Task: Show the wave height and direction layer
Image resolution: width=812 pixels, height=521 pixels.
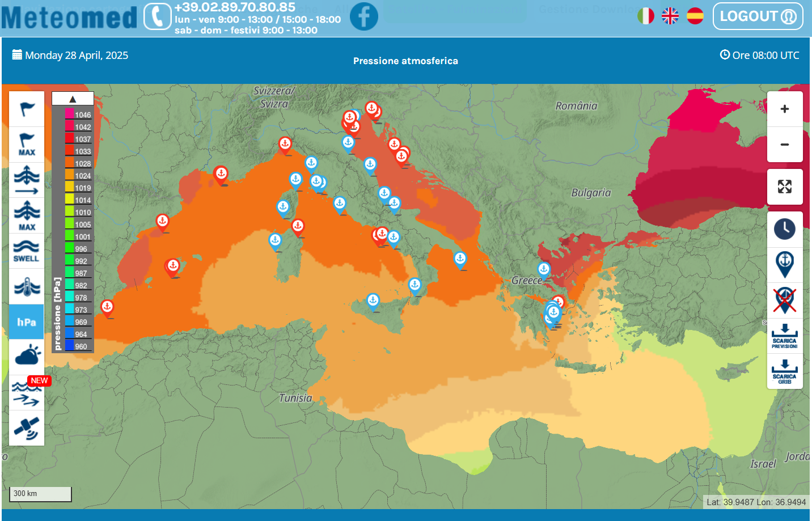Action: pos(27,180)
